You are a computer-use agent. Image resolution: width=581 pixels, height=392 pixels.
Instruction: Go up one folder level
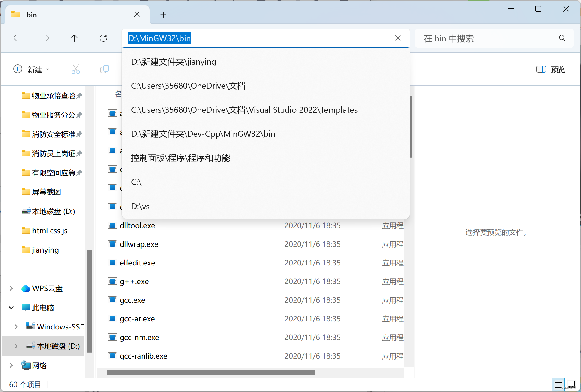click(x=74, y=38)
